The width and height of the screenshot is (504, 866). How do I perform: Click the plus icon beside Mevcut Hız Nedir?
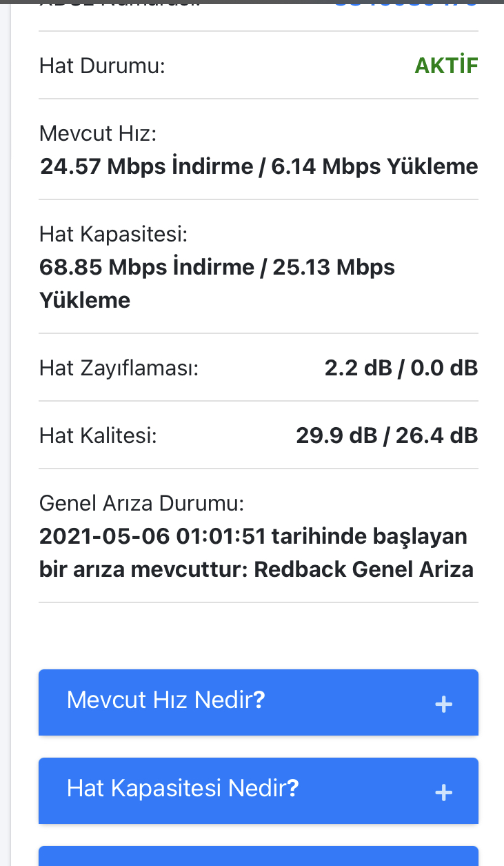click(x=443, y=704)
